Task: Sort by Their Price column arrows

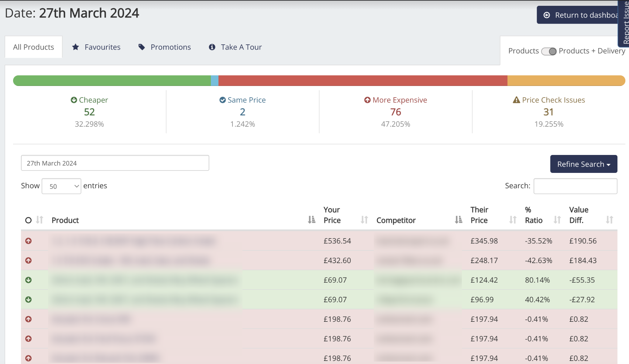Action: [x=513, y=220]
